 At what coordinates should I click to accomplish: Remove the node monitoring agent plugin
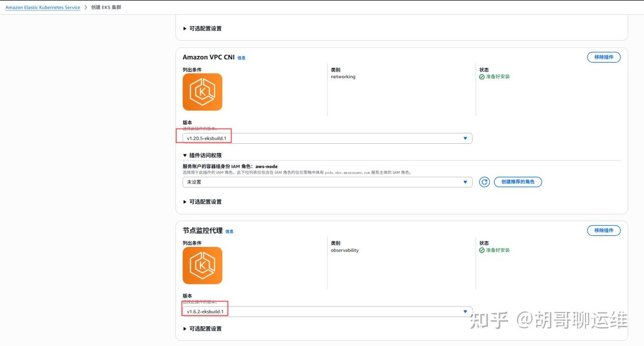(x=604, y=230)
